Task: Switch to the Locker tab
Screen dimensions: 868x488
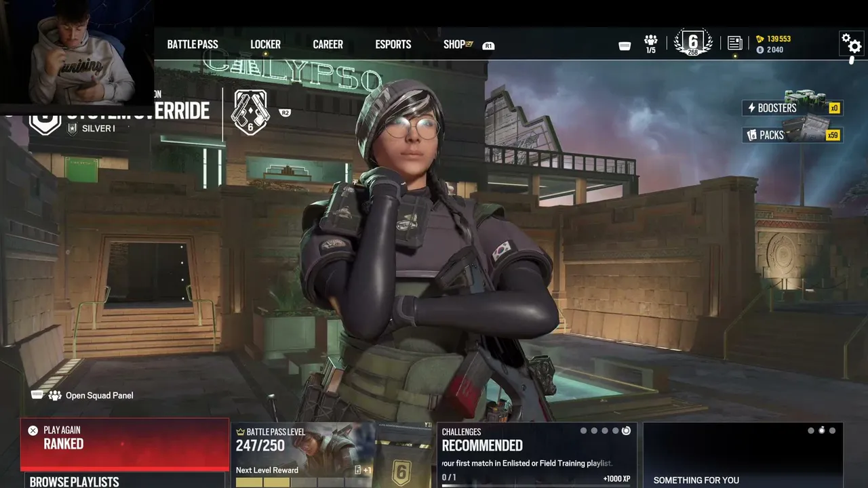Action: (x=265, y=44)
